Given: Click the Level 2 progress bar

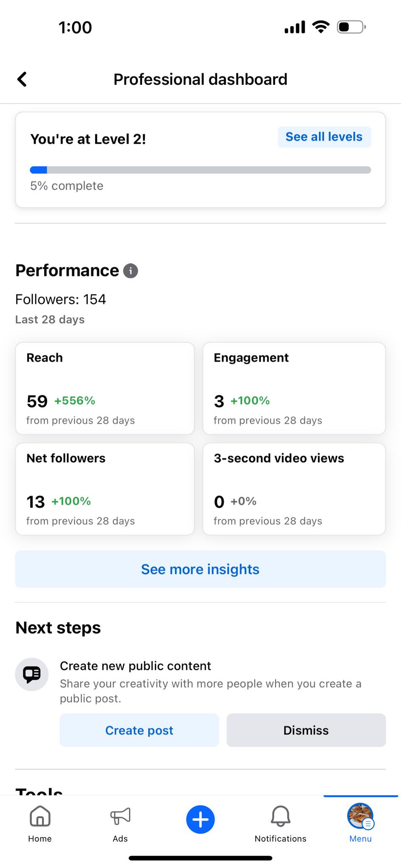Looking at the screenshot, I should click(x=200, y=170).
